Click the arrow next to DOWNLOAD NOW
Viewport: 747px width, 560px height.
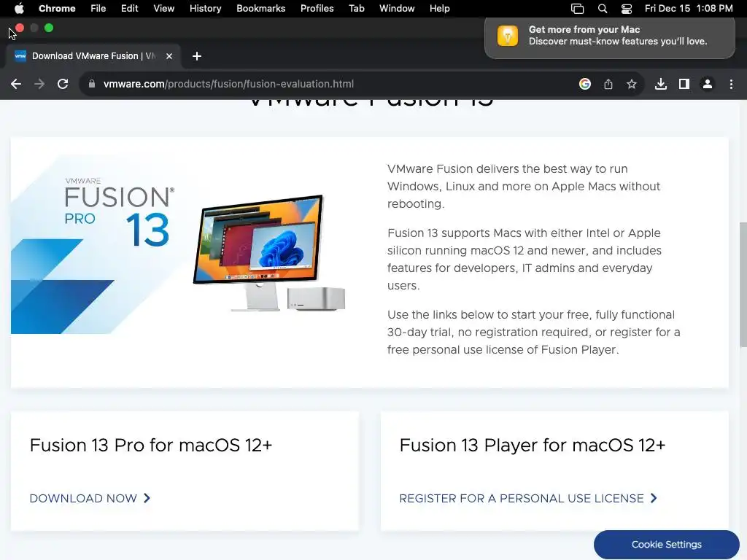[147, 498]
